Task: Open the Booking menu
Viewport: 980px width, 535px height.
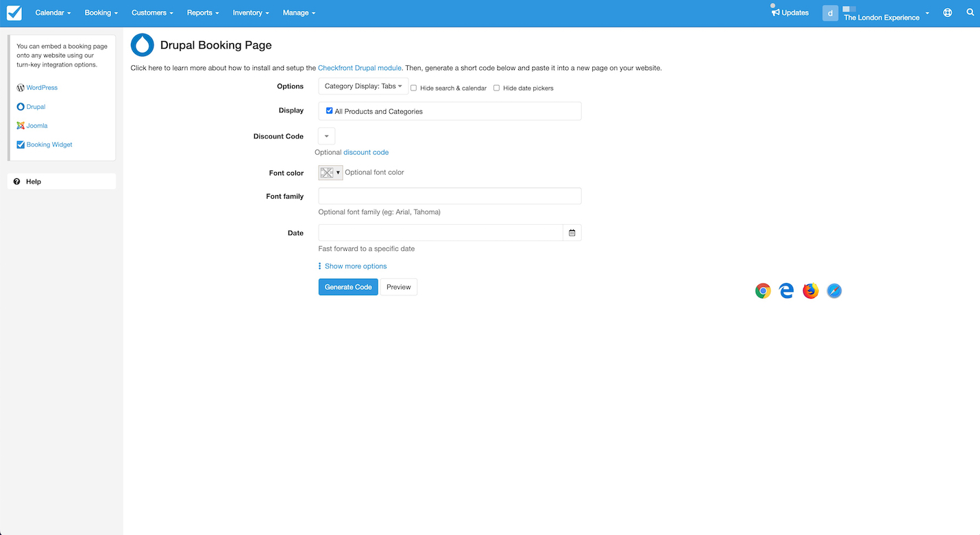Action: (x=101, y=12)
